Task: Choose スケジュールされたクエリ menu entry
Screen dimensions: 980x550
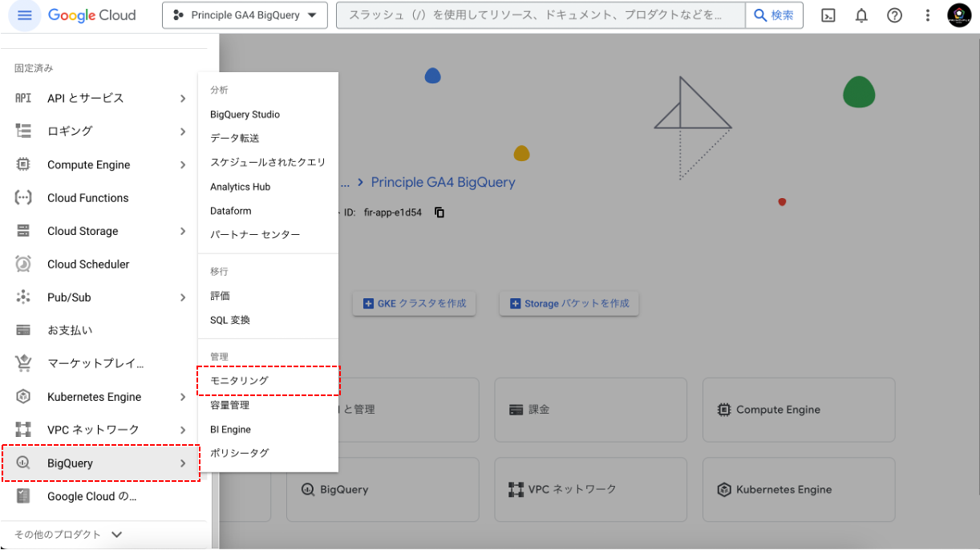Action: [268, 162]
